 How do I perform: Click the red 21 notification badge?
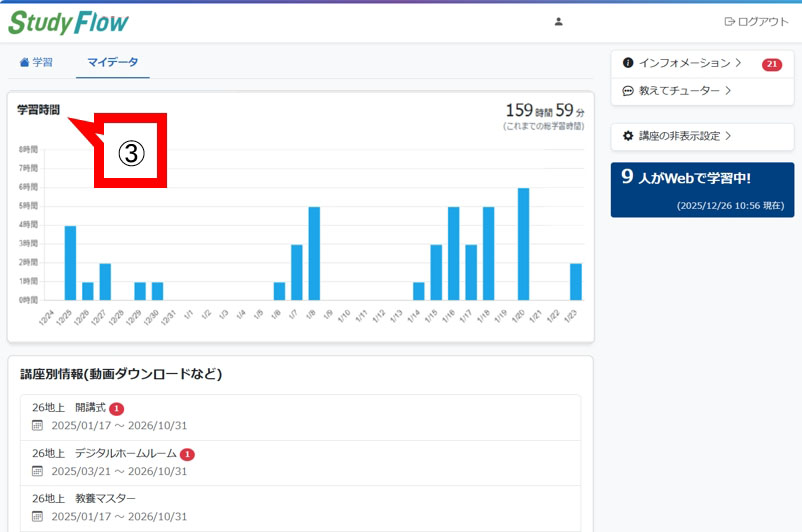[771, 64]
